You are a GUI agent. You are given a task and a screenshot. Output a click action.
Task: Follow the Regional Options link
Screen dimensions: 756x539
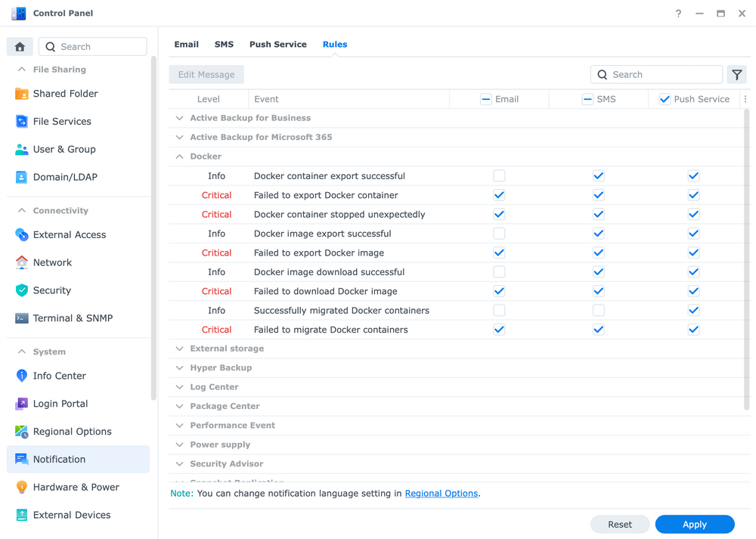click(x=441, y=494)
